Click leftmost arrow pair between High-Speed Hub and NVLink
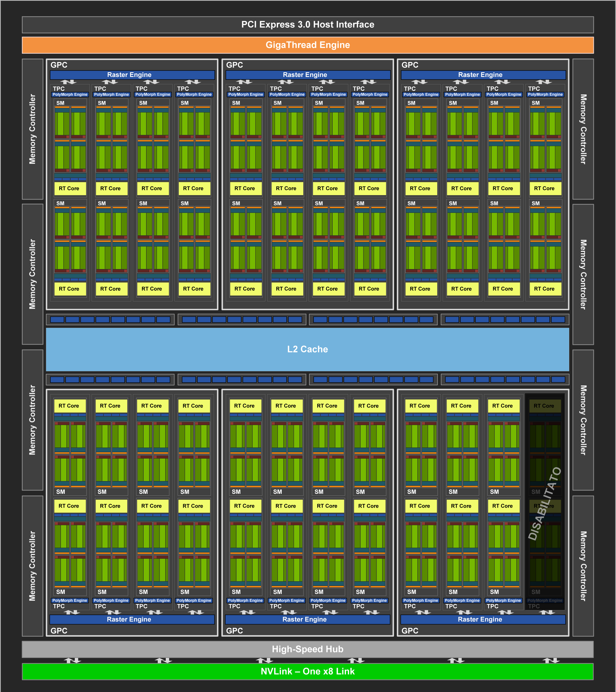 coord(73,660)
